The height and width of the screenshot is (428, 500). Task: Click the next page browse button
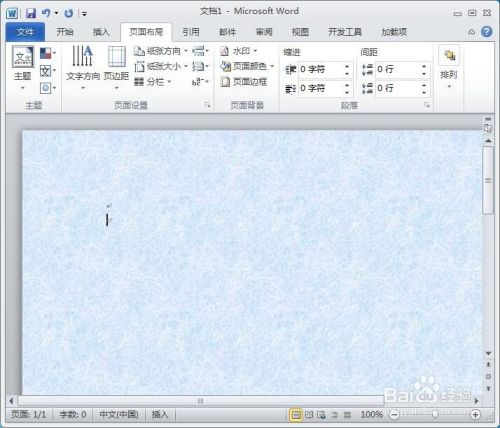pos(488,388)
